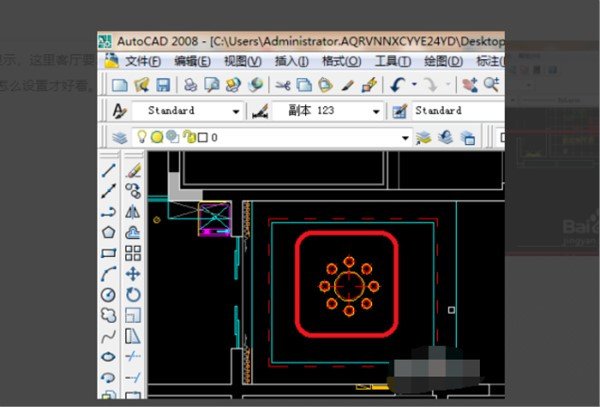Select the Polygon tool
This screenshot has width=600, height=407.
[108, 232]
